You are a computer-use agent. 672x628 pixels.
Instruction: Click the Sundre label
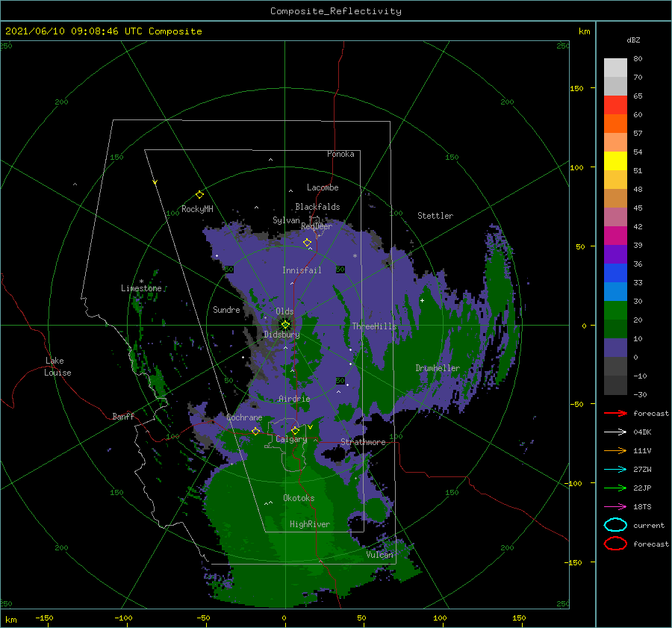pyautogui.click(x=226, y=309)
